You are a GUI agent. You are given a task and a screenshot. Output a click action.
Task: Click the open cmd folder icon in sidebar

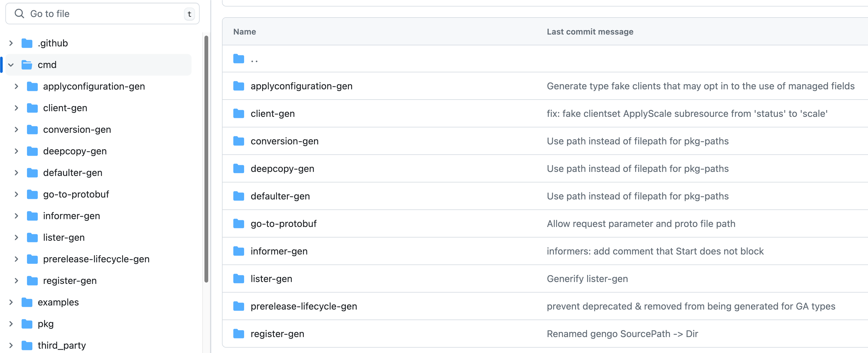click(x=27, y=65)
